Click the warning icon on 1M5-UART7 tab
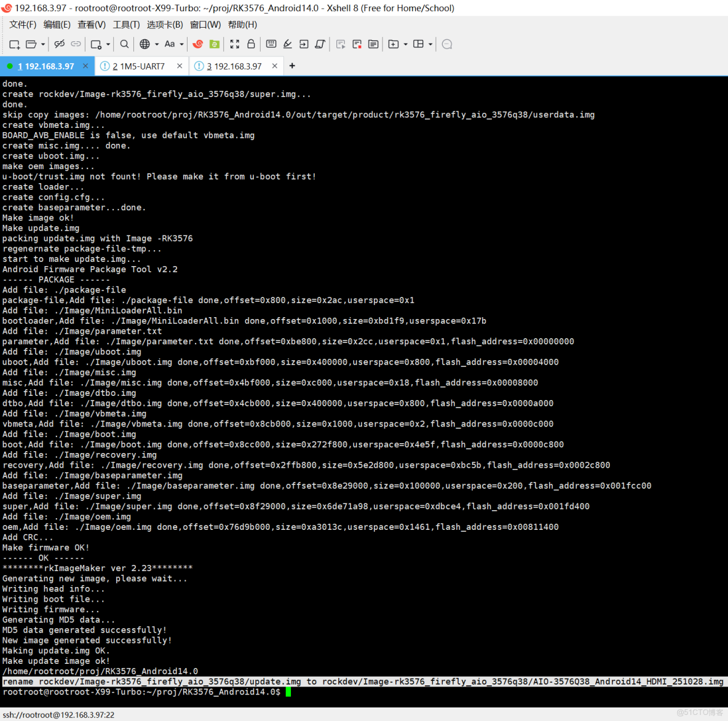Screen dimensions: 728x721 [105, 66]
